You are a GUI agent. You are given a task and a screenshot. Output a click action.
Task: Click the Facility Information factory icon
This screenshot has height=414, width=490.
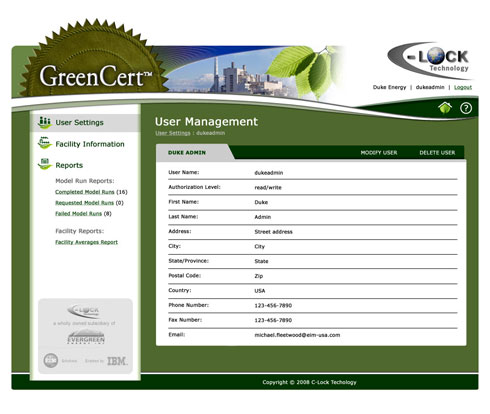(44, 143)
